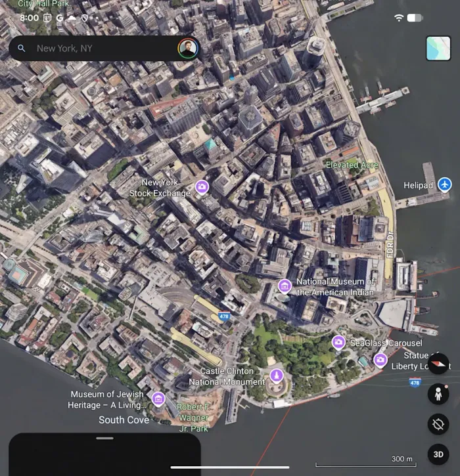Reset orientation with the compass icon
460x476 pixels.
coord(438,364)
